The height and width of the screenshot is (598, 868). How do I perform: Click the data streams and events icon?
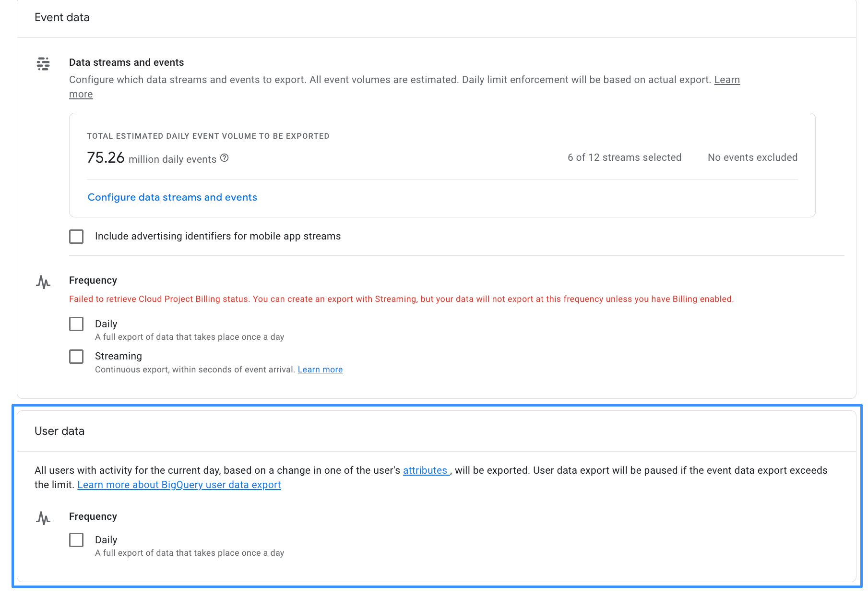tap(43, 64)
